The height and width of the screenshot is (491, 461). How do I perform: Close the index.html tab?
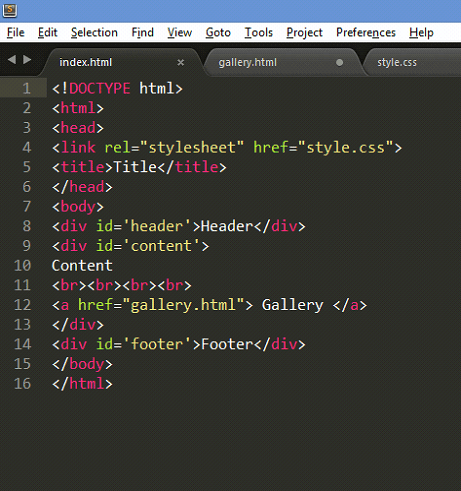[x=181, y=62]
